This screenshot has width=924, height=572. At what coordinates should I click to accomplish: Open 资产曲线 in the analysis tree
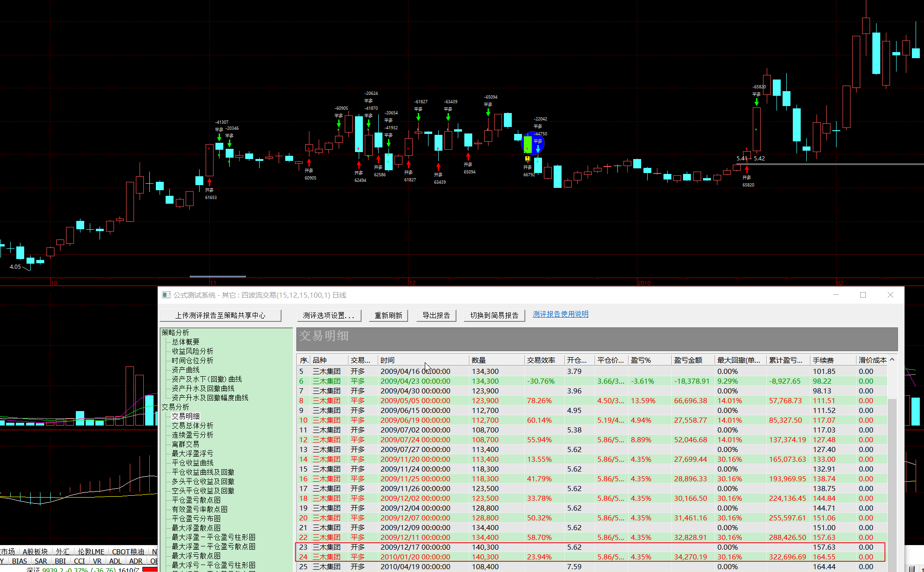point(186,370)
